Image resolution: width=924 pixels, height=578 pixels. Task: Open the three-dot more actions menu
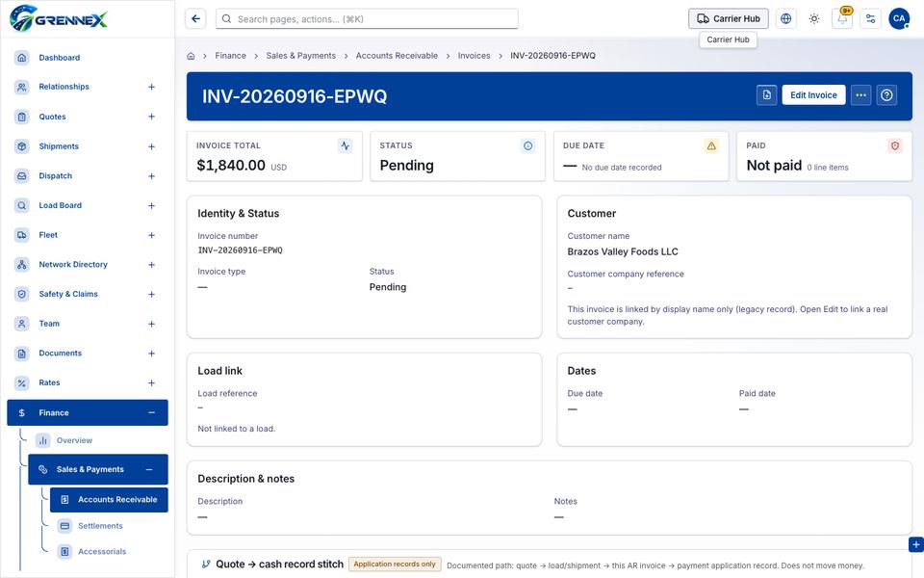(860, 95)
